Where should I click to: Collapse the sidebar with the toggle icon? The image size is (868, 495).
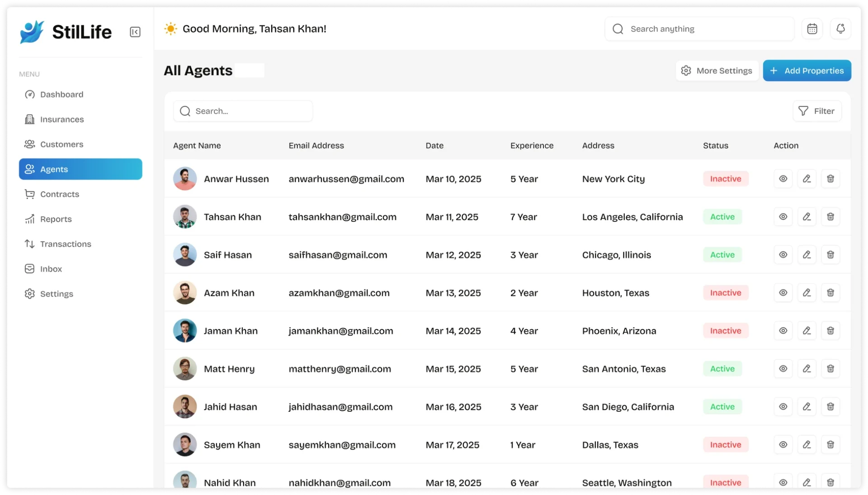coord(135,32)
